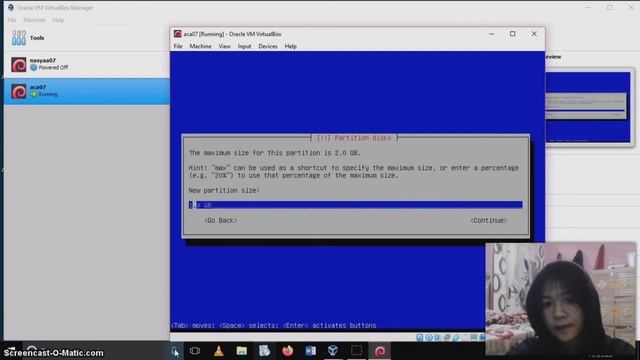Click the New partition size input field
The width and height of the screenshot is (640, 360).
(356, 205)
